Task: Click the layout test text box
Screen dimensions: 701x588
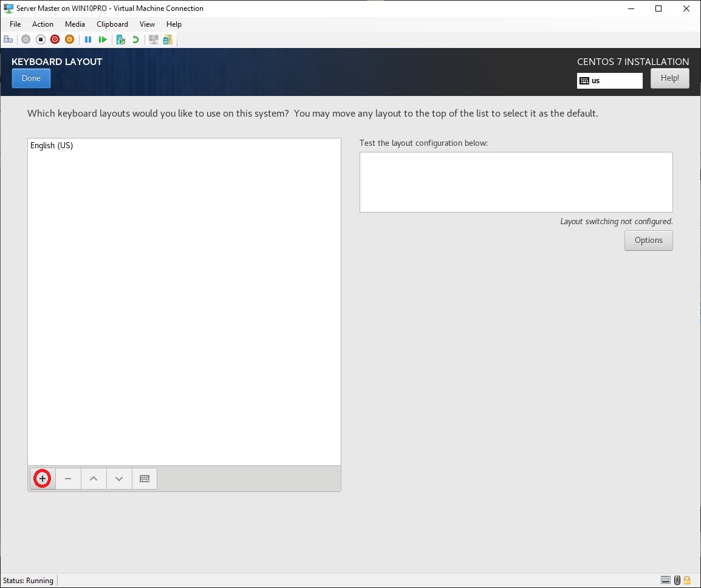Action: point(516,182)
